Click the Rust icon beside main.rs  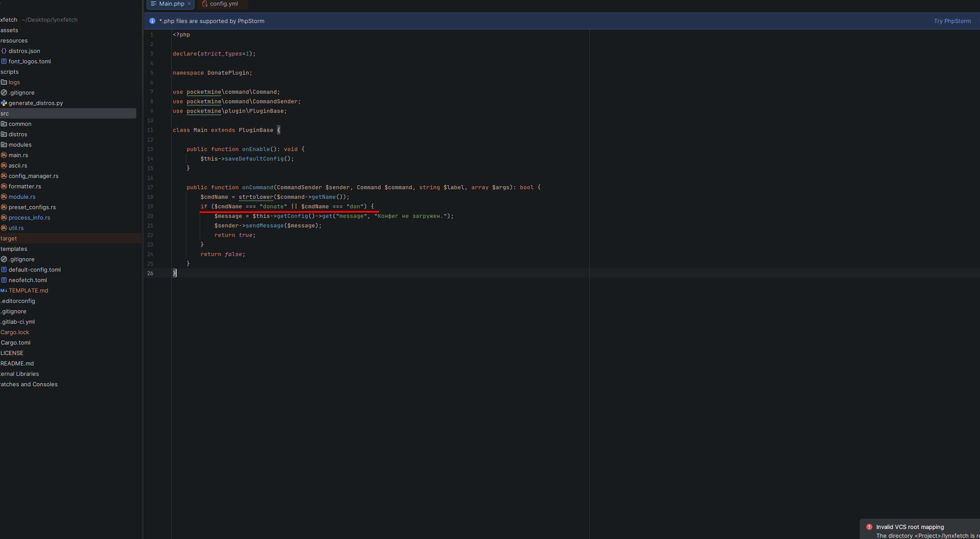[4, 155]
